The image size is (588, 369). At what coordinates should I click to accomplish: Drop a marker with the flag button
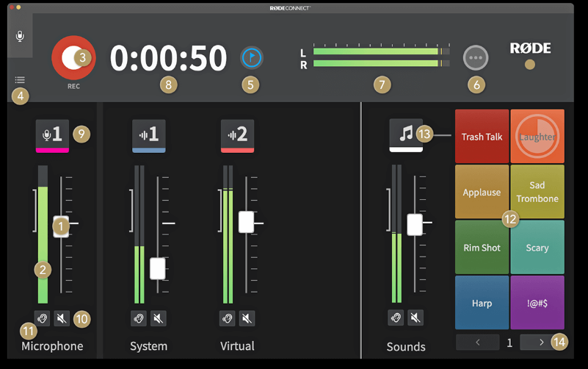point(252,57)
